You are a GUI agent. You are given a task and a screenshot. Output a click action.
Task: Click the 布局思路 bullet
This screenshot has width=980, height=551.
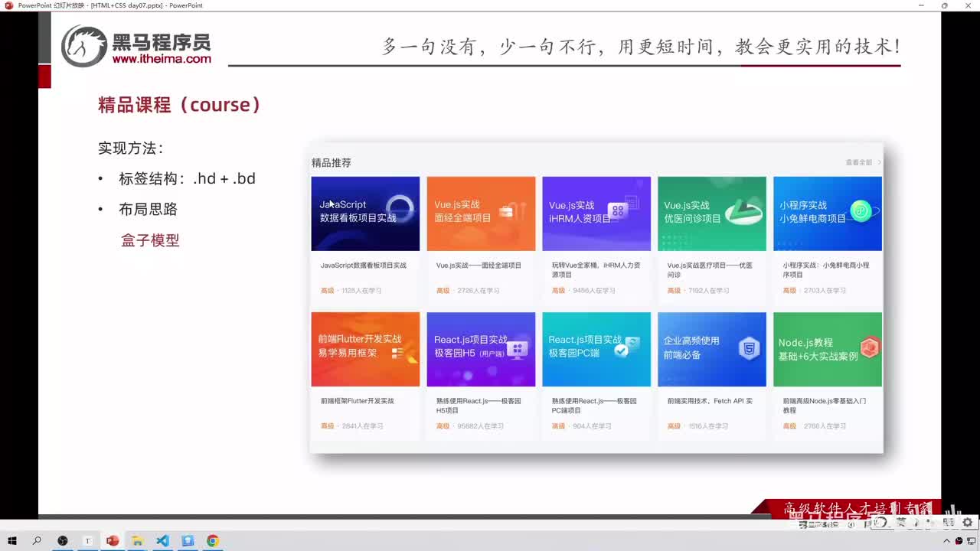tap(148, 209)
